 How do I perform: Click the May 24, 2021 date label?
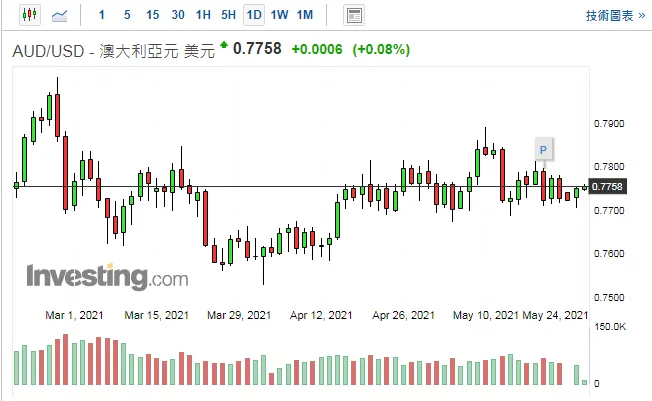point(555,315)
